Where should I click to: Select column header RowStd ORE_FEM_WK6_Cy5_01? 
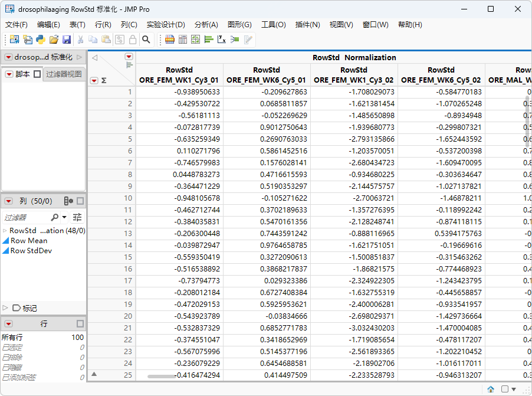pos(267,75)
